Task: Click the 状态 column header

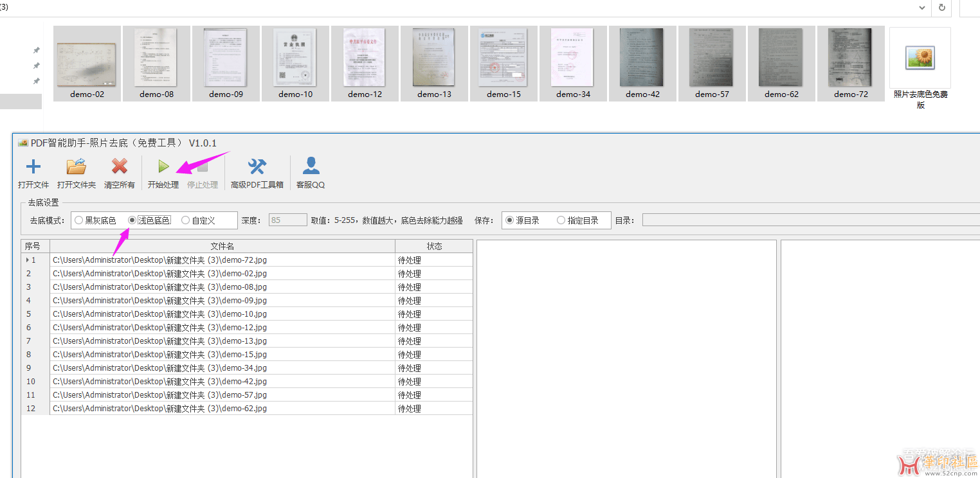Action: pos(434,246)
